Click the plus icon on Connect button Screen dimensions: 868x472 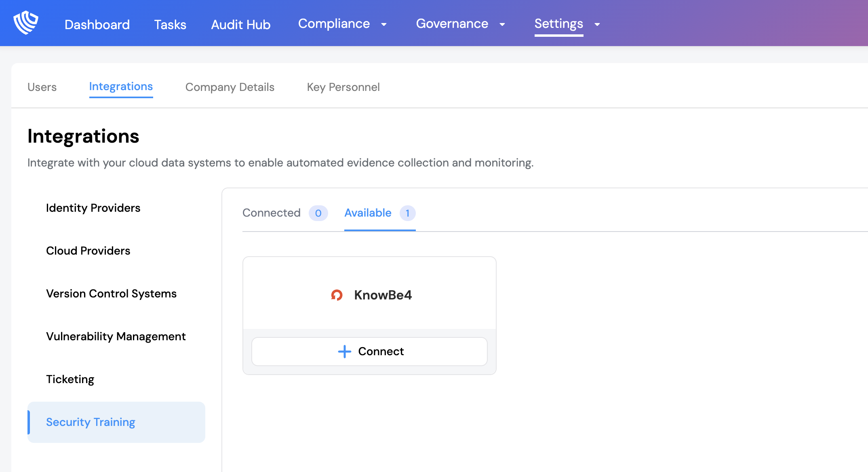tap(344, 352)
